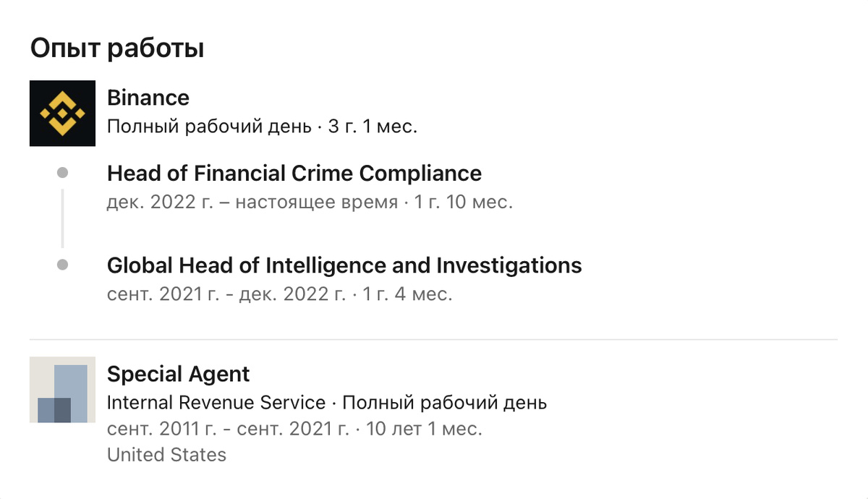Click the дек. 2022 г. – настоящее время date range

pyautogui.click(x=252, y=202)
